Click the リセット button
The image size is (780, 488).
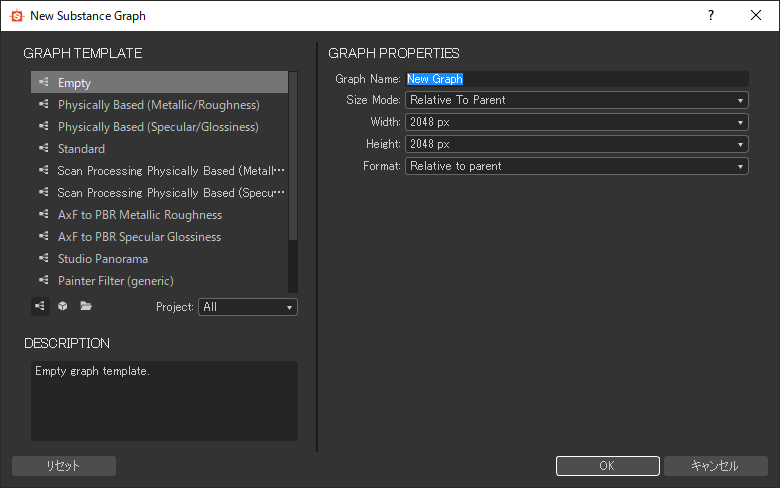(64, 466)
